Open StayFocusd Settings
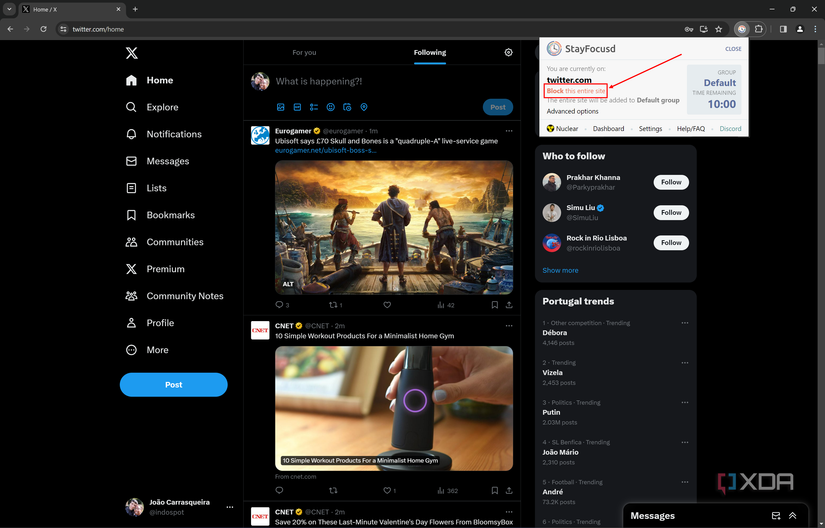Viewport: 825px width, 528px height. point(650,129)
